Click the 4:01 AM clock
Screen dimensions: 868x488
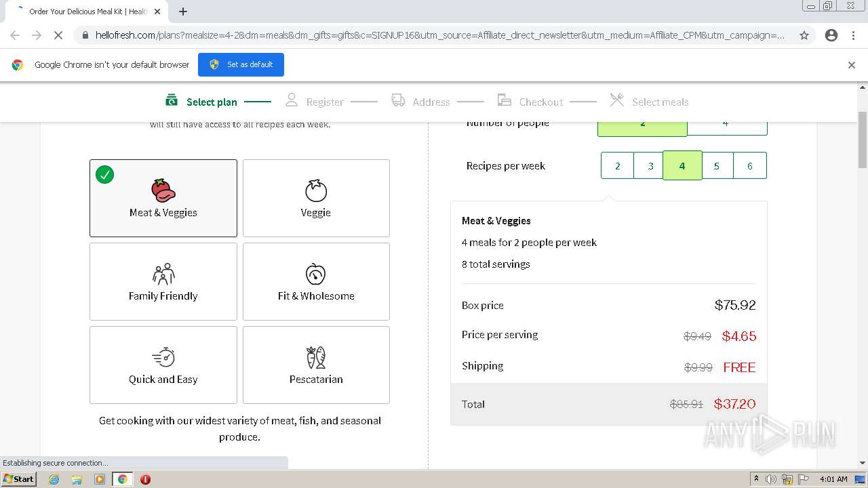[x=833, y=479]
